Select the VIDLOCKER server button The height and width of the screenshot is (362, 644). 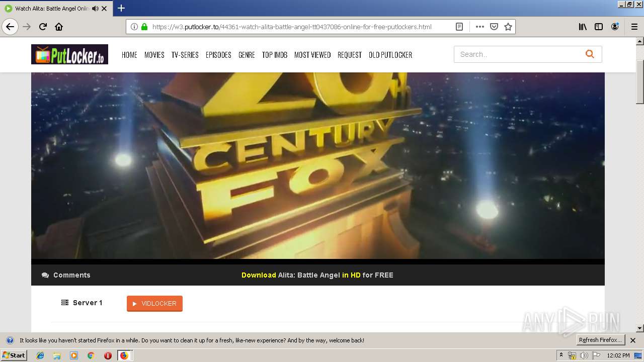click(154, 304)
